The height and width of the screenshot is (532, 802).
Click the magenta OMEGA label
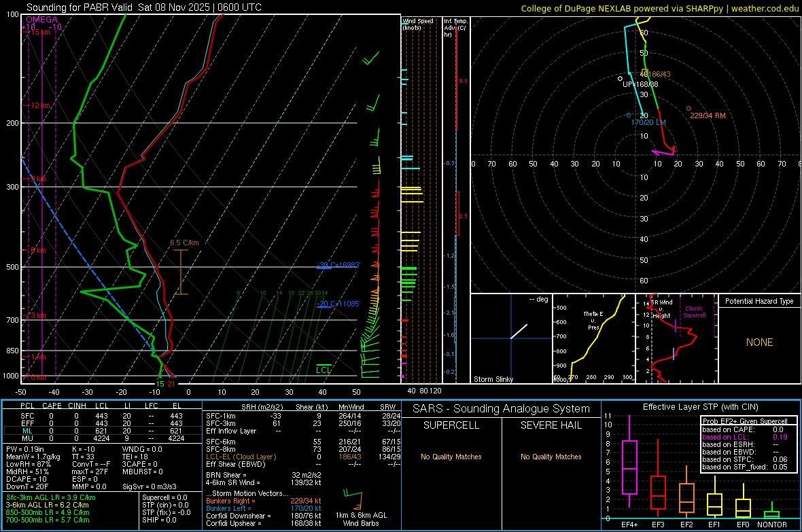[42, 20]
